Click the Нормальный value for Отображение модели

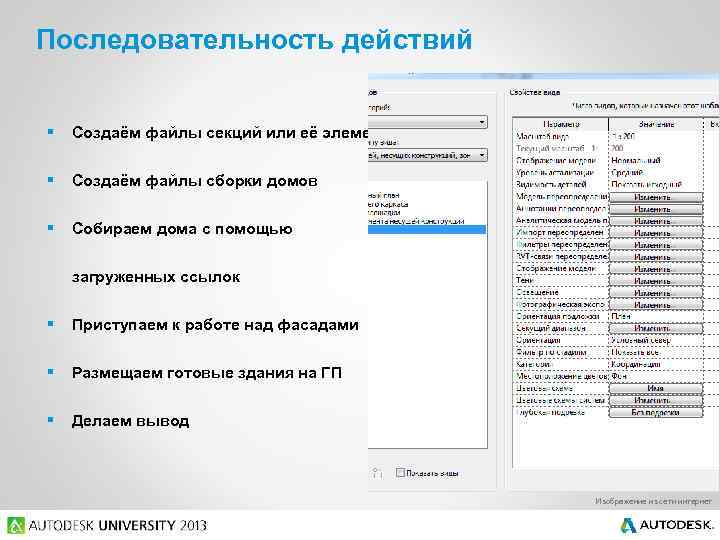tap(636, 160)
